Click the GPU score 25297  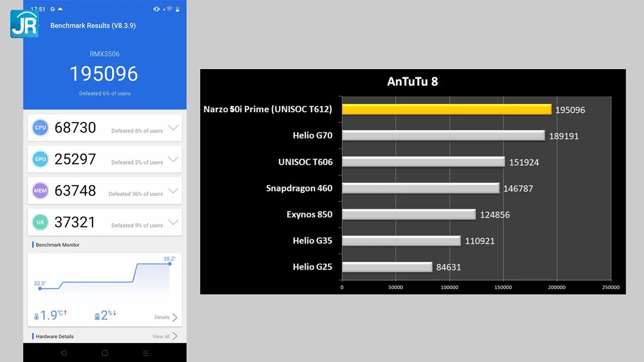75,159
